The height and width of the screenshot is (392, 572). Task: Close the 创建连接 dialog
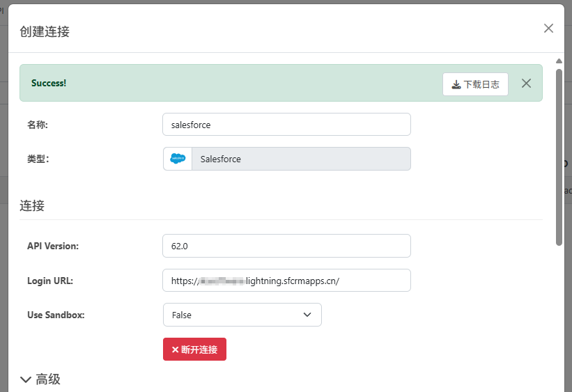548,29
